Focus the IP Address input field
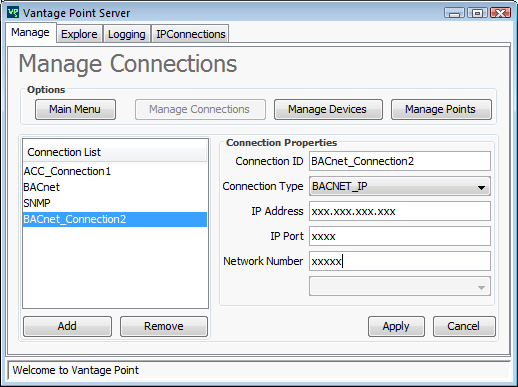 point(400,211)
